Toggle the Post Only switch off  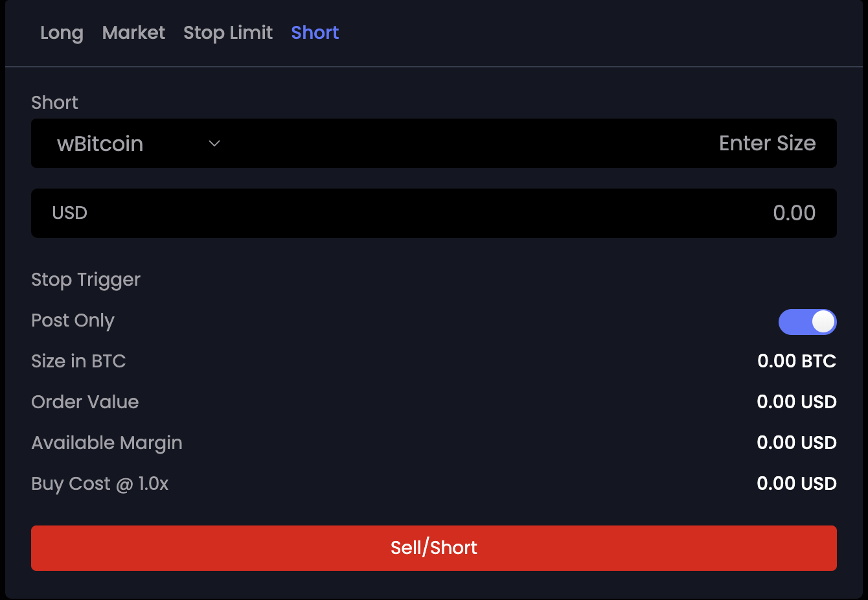click(807, 322)
